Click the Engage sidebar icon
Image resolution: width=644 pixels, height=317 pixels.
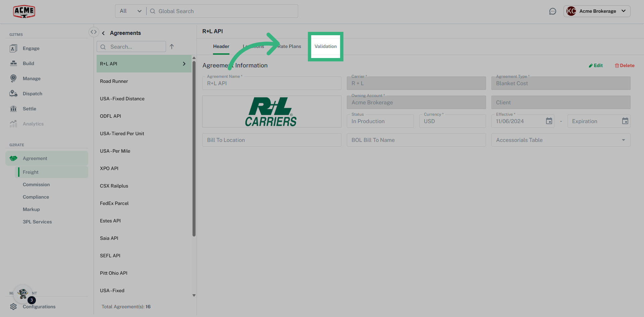click(x=13, y=48)
